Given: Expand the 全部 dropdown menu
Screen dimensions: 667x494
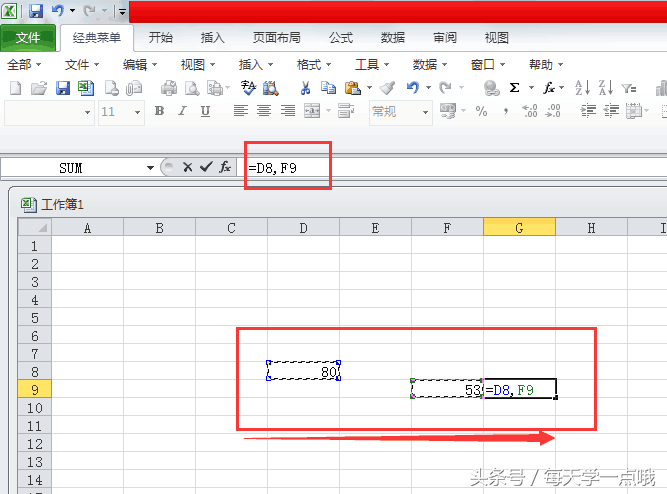Looking at the screenshot, I should point(24,65).
